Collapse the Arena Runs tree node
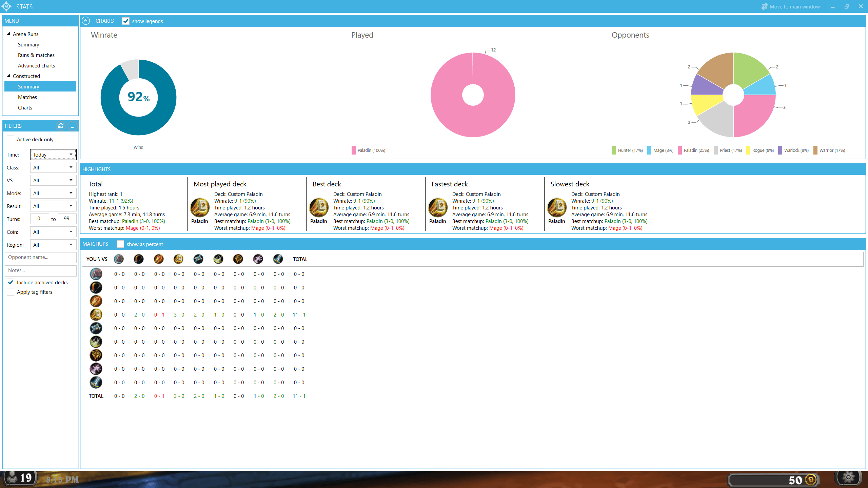 click(x=8, y=34)
